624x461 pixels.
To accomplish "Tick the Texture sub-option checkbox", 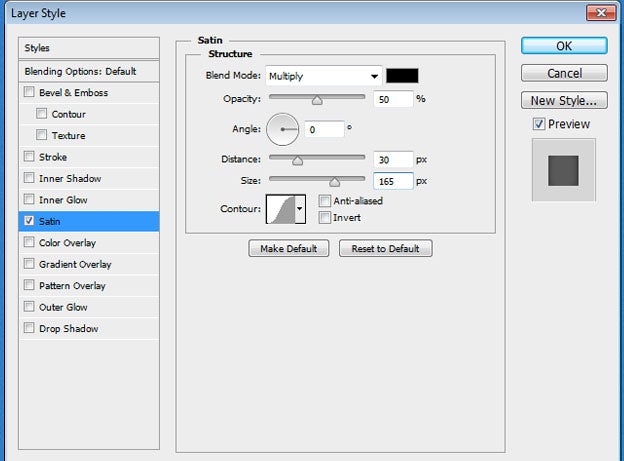I will (41, 135).
